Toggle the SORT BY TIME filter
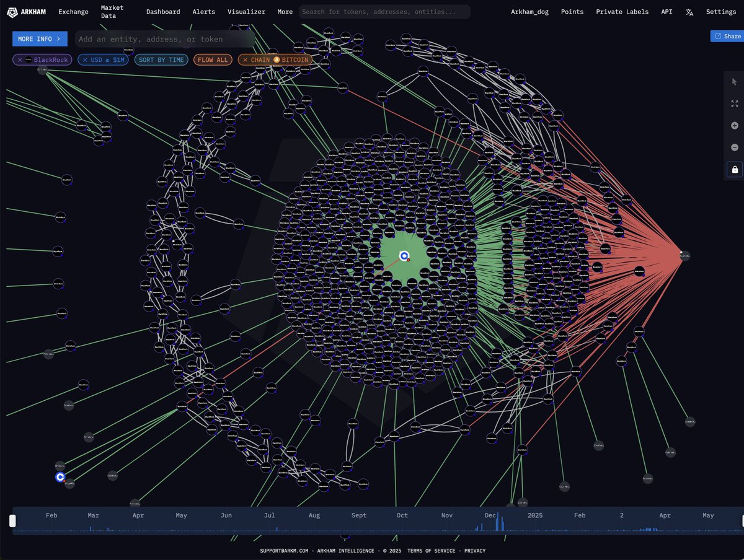 (161, 59)
